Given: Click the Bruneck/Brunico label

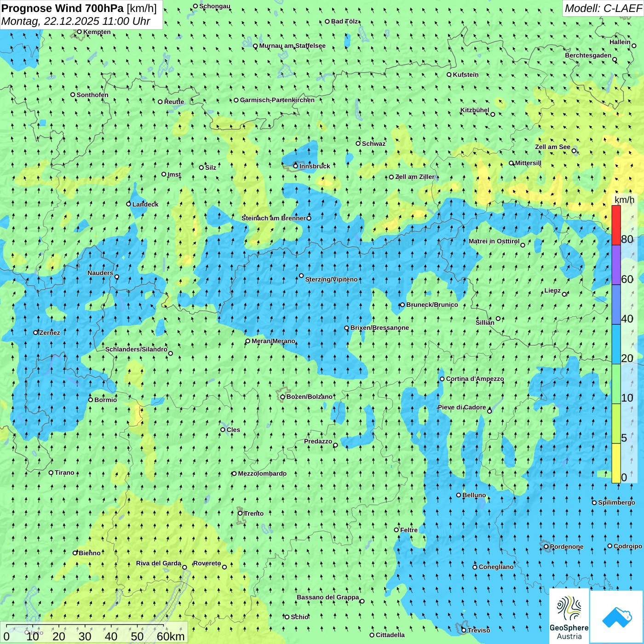Looking at the screenshot, I should (432, 305).
